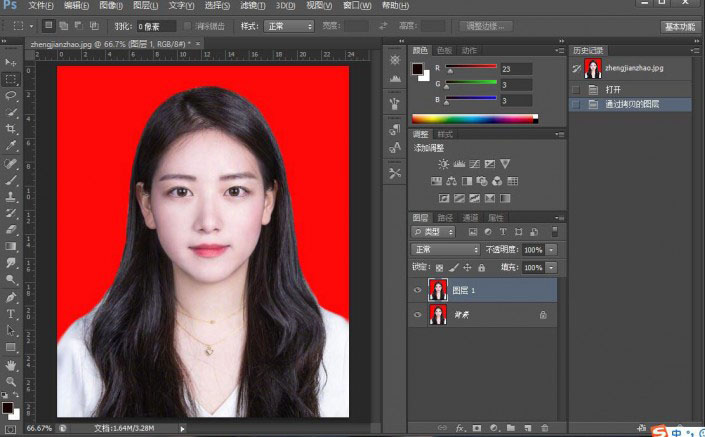The height and width of the screenshot is (437, 705).
Task: Open the 样式 style dropdown in the options bar
Action: point(289,25)
